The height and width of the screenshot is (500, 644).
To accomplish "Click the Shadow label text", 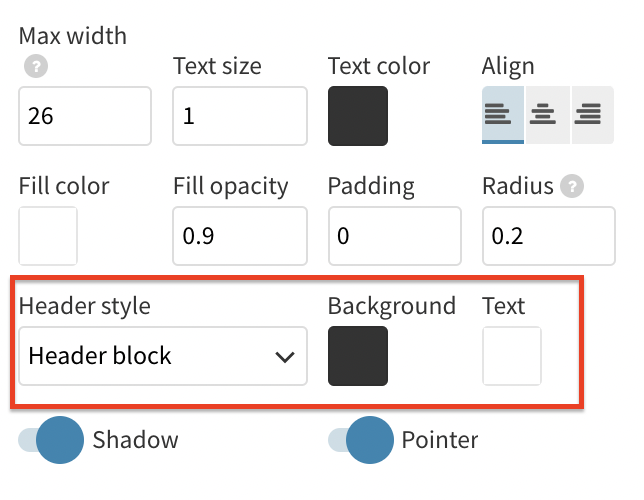I will click(136, 440).
